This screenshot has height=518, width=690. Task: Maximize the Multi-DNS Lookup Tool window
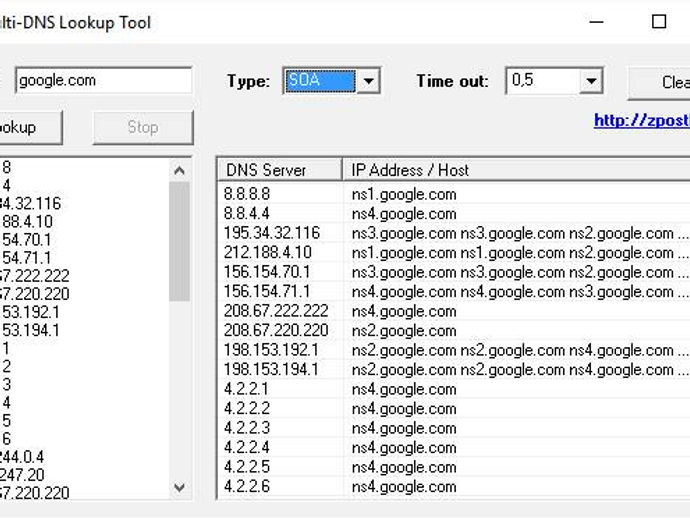coord(659,22)
